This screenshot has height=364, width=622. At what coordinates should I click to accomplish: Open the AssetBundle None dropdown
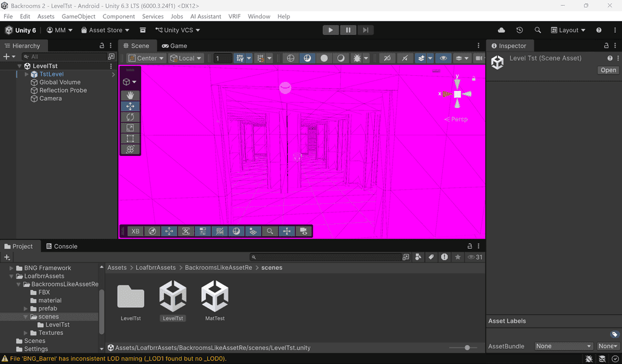tap(563, 346)
